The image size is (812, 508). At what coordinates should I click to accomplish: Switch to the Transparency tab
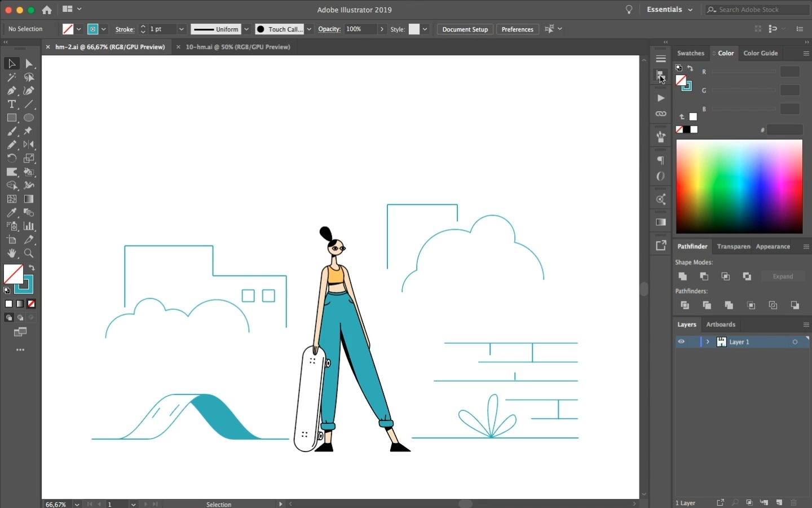point(733,247)
